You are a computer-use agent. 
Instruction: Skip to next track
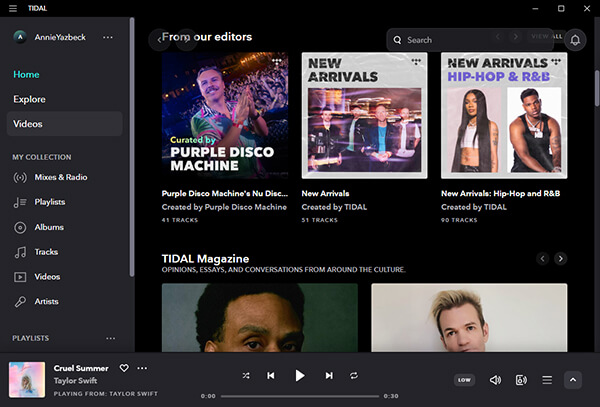point(329,376)
